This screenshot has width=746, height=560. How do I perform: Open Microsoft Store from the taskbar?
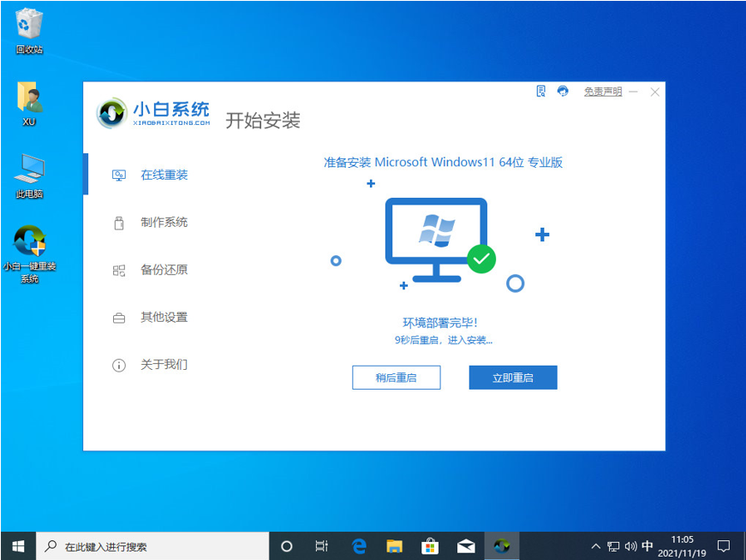point(429,545)
